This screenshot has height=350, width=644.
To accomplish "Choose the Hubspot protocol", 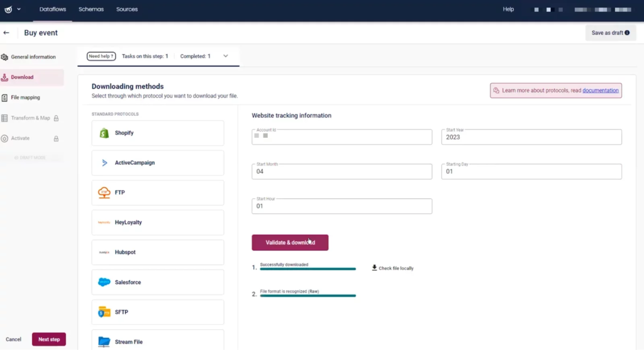I will pyautogui.click(x=158, y=252).
